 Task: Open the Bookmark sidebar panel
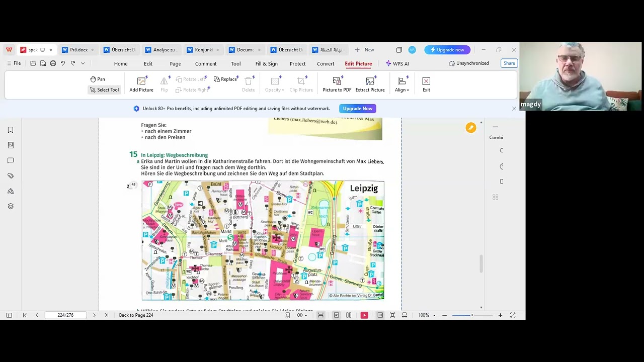point(11,130)
